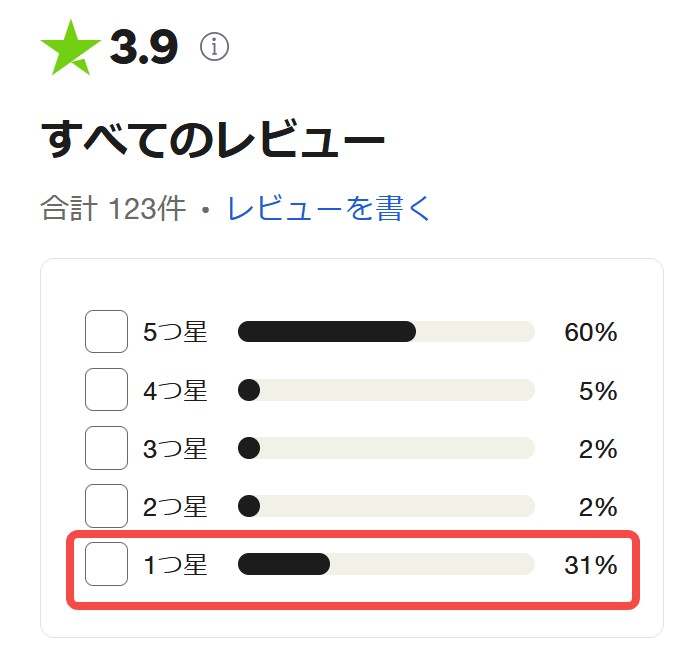Open the レビューを書く link

click(x=329, y=208)
